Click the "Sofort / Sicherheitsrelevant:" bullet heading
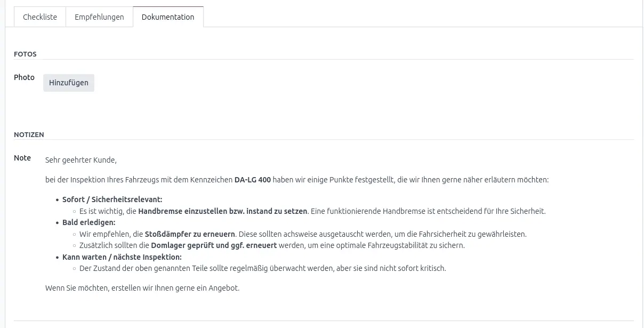This screenshot has height=328, width=644. tap(112, 199)
